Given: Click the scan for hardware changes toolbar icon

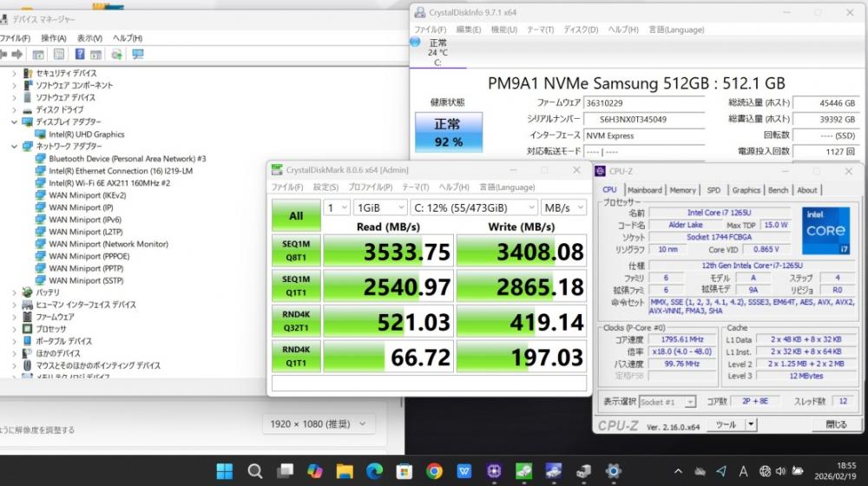Looking at the screenshot, I should click(138, 55).
